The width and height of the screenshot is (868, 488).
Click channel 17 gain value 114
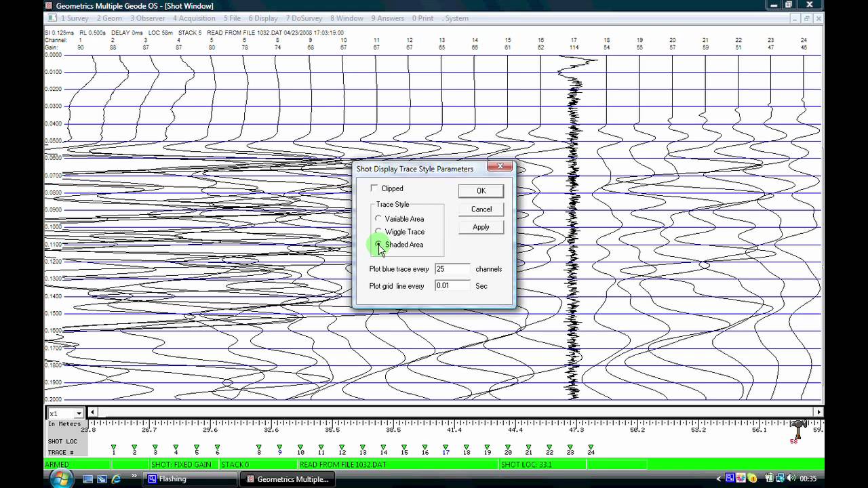(x=574, y=47)
